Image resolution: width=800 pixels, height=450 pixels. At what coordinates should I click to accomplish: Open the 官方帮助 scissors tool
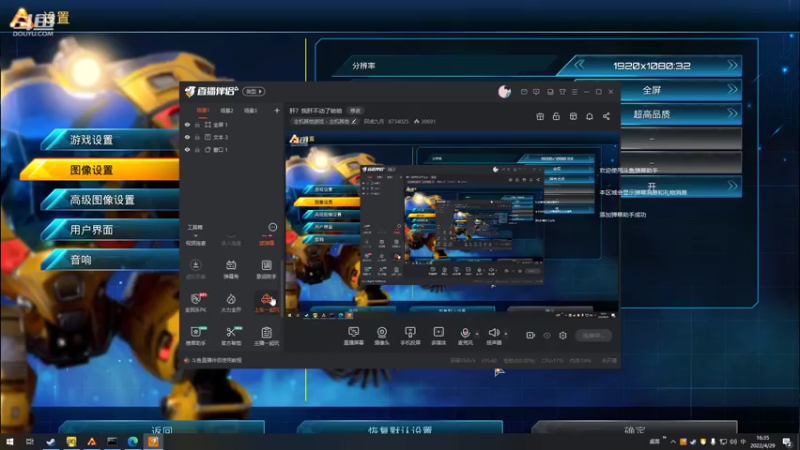[x=231, y=336]
